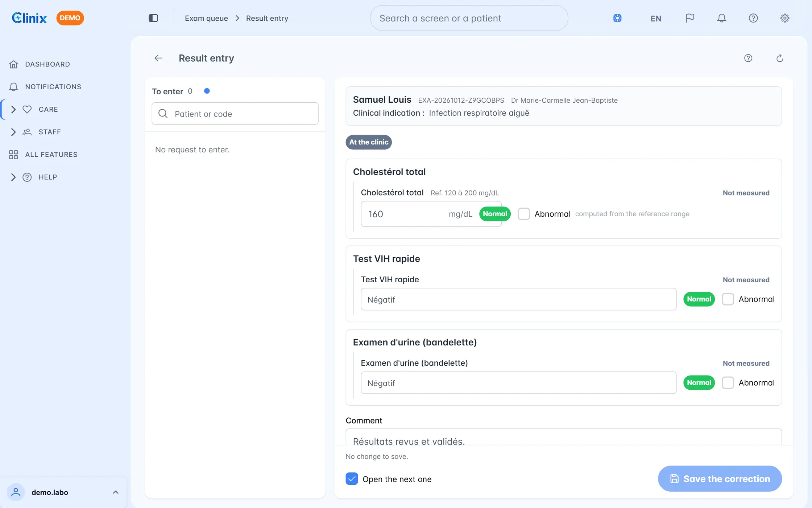Expand the demo.labo user menu caret
This screenshot has width=812, height=508.
pyautogui.click(x=116, y=492)
